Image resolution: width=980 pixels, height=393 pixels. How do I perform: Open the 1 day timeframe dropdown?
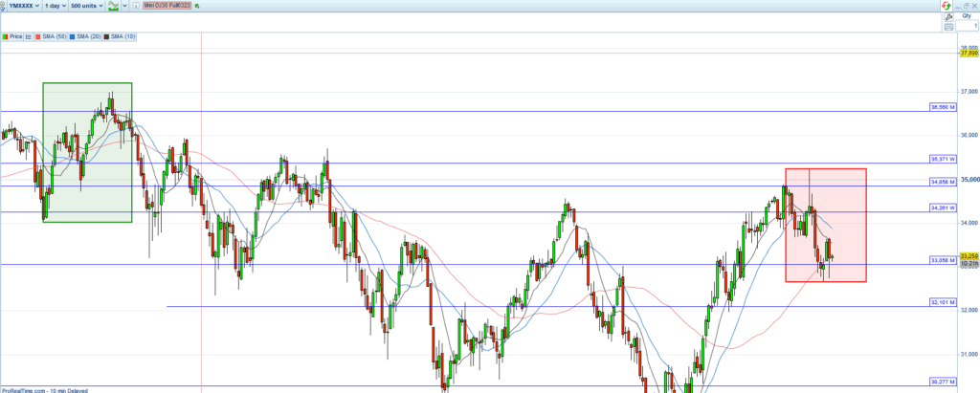(x=56, y=6)
